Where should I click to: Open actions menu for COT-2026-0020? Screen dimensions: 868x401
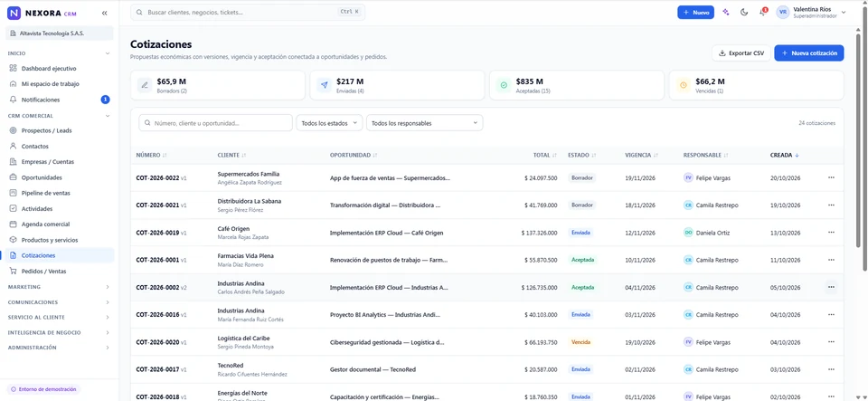pyautogui.click(x=831, y=342)
